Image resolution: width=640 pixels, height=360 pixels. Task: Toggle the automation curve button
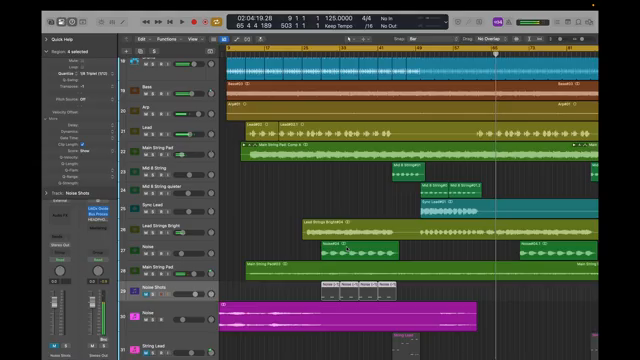pos(236,39)
